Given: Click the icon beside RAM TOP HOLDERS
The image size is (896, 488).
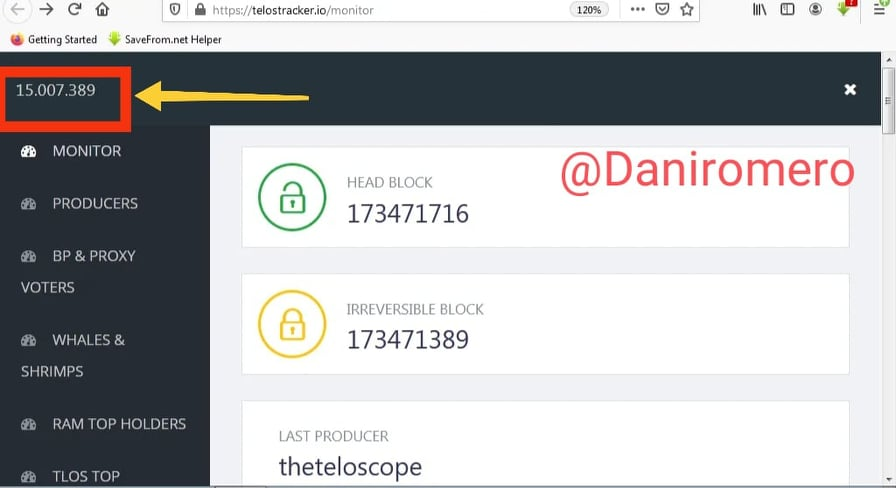Looking at the screenshot, I should (x=29, y=425).
